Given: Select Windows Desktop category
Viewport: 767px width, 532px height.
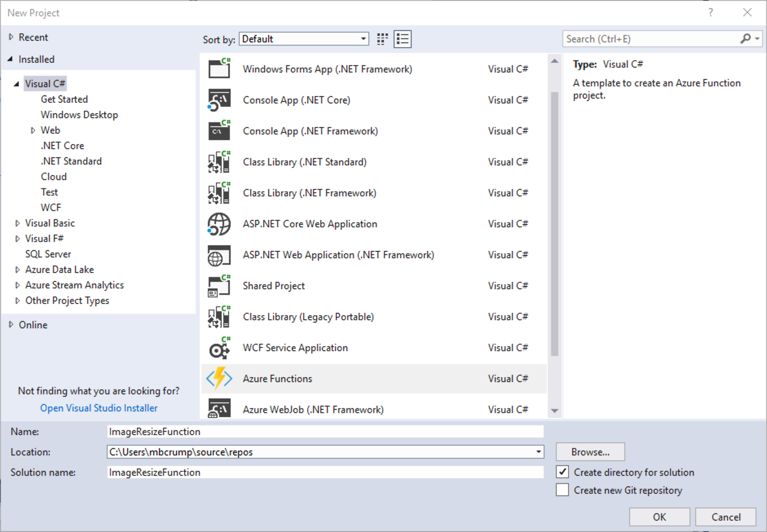Looking at the screenshot, I should pos(79,114).
